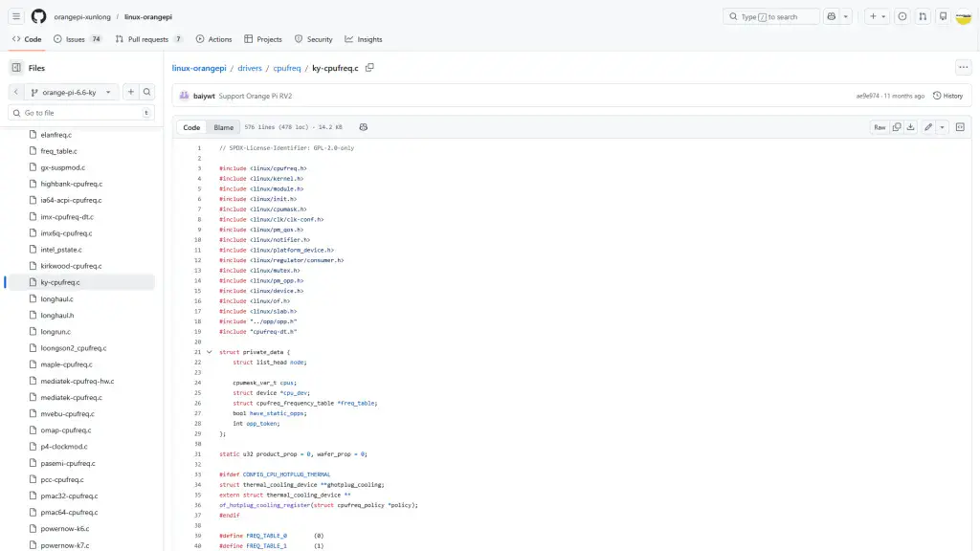
Task: Copy raw file contents icon
Action: point(897,127)
